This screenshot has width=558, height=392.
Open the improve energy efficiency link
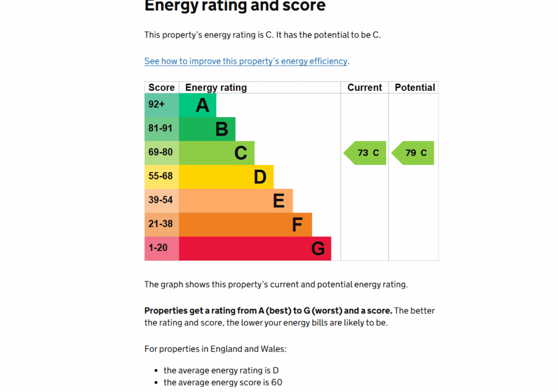(246, 61)
